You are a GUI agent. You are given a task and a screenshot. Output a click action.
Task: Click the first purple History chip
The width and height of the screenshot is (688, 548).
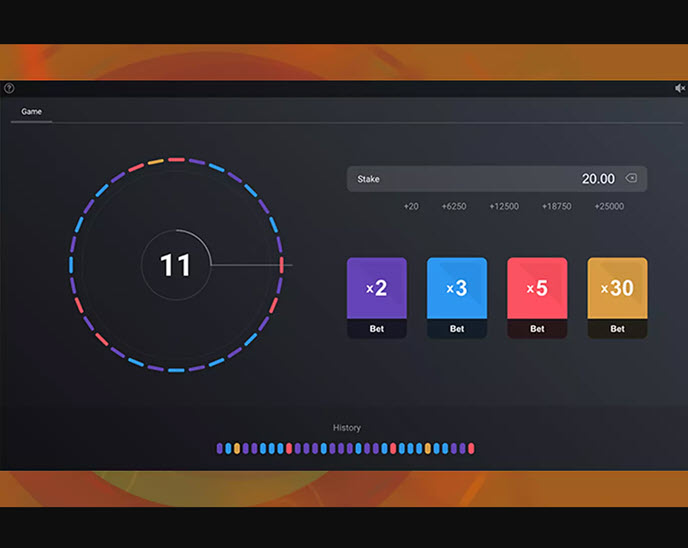[220, 448]
